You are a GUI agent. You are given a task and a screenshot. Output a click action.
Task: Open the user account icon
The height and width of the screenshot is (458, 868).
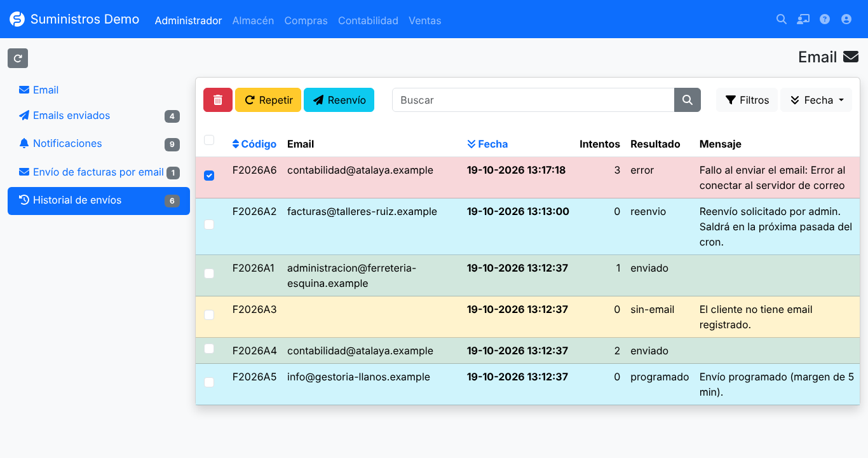(x=846, y=19)
